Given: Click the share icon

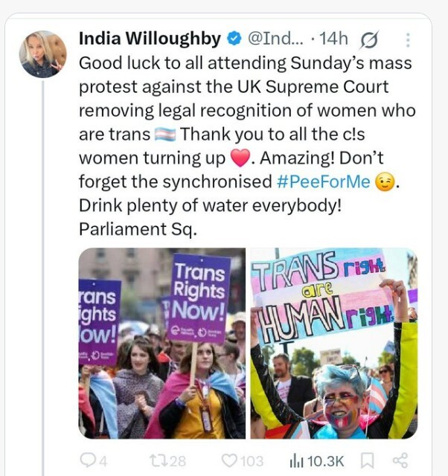Looking at the screenshot, I should 400,461.
